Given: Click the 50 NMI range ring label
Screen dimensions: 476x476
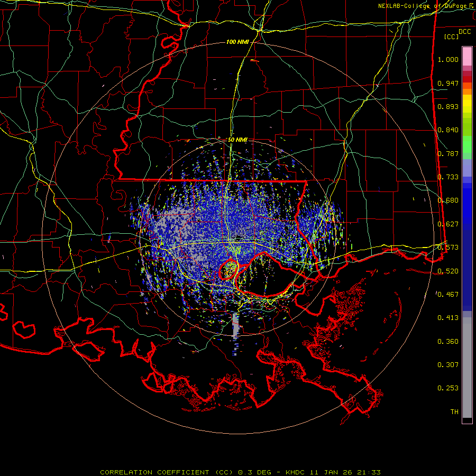Looking at the screenshot, I should pos(237,140).
